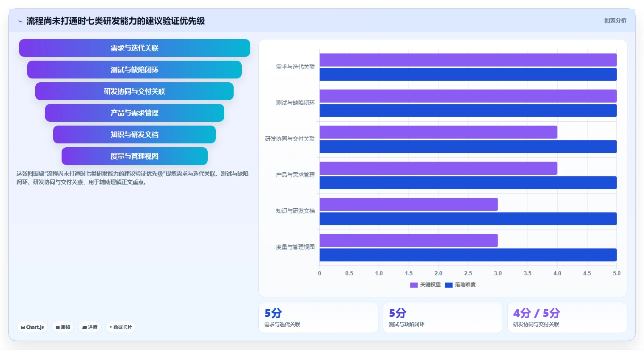The width and height of the screenshot is (644, 350).
Task: Select the 产品与需求管理 funnel stage
Action: pos(135,113)
